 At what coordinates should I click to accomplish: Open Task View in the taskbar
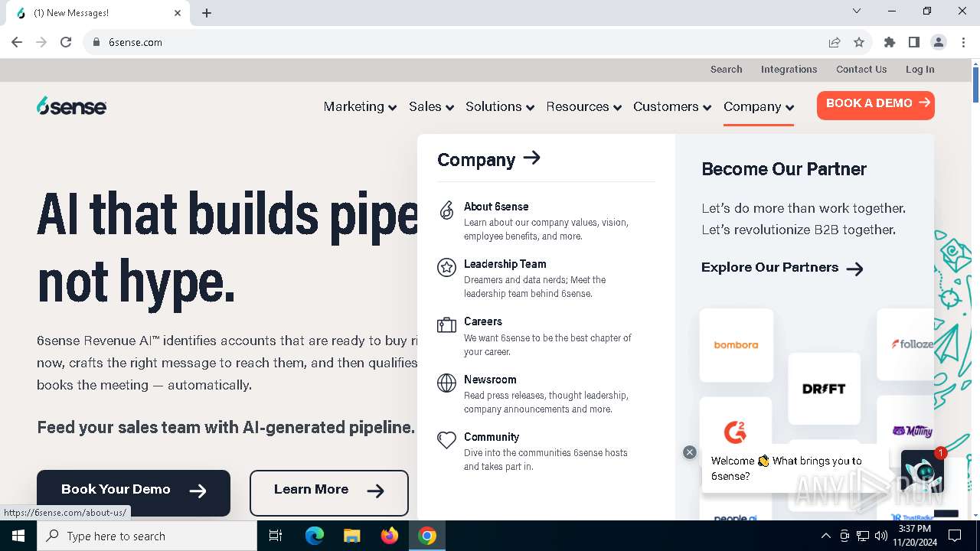(276, 536)
